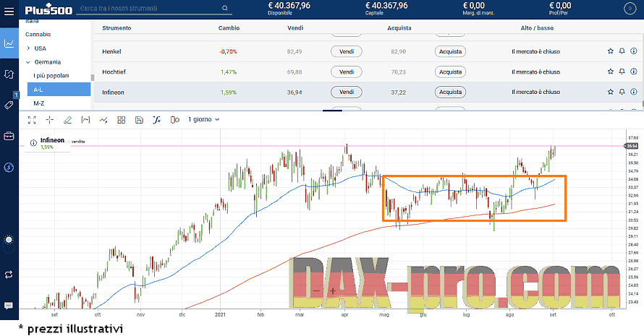Click the Acquista column header

(x=399, y=28)
